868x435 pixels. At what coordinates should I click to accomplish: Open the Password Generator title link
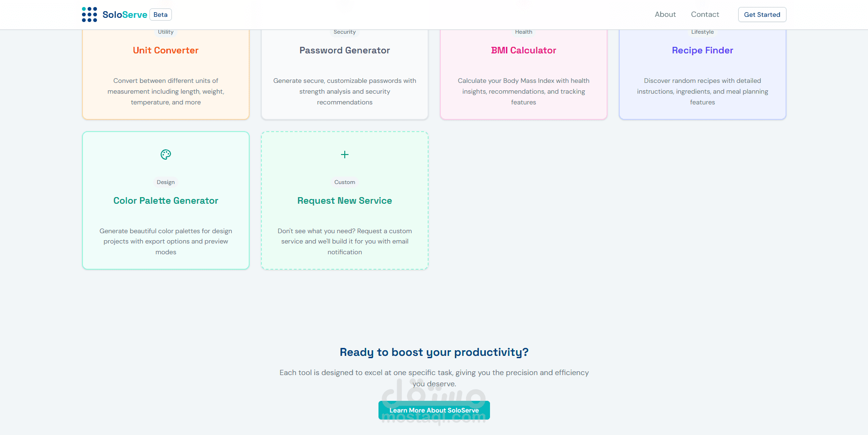tap(345, 51)
